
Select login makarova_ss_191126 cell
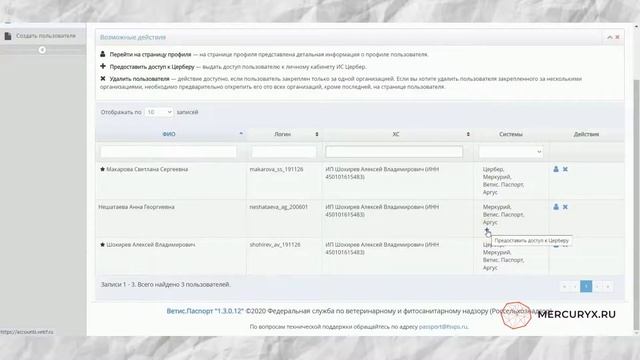(x=276, y=169)
